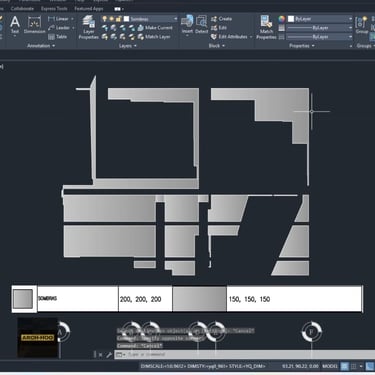Toggle Sombras layer on/off light bulb
Viewport: 375px width, 375px height.
(105, 19)
